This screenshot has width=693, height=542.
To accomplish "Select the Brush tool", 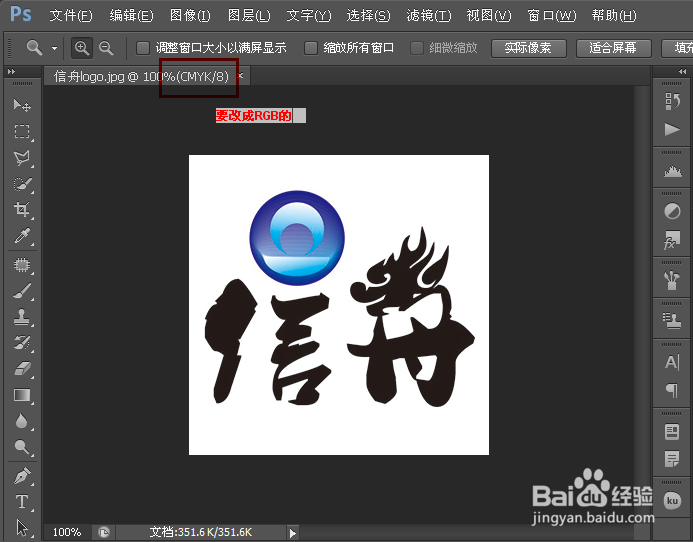I will pos(22,291).
